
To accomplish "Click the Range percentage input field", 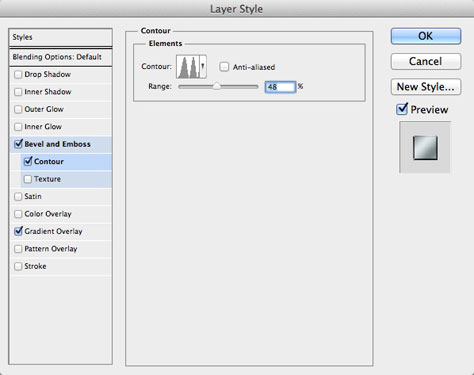I will point(280,87).
